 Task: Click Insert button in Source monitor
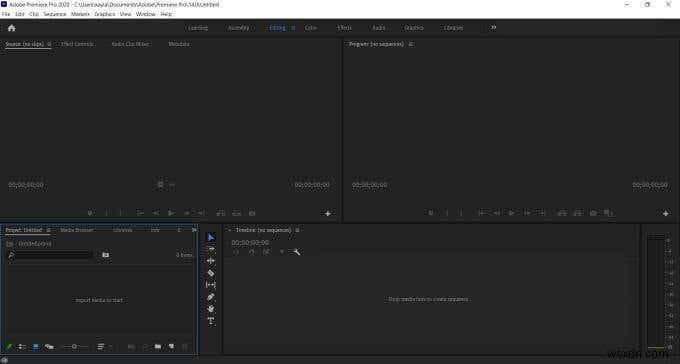221,213
